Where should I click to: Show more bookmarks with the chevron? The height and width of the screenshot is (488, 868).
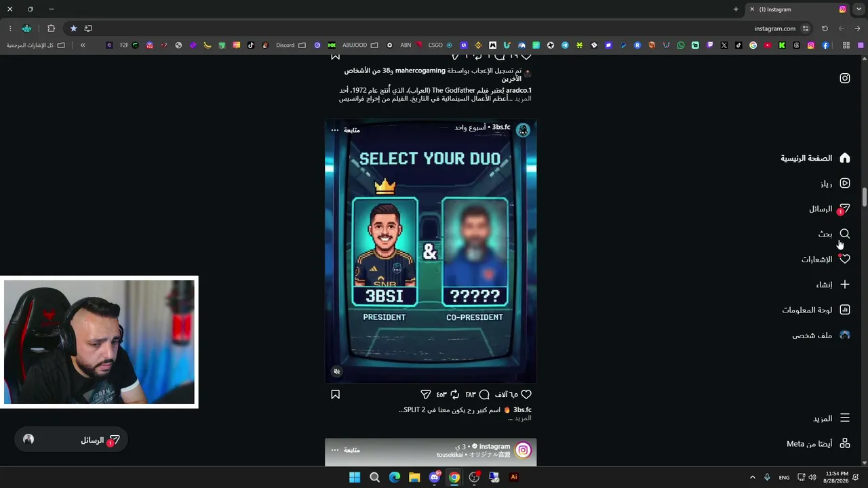(83, 45)
